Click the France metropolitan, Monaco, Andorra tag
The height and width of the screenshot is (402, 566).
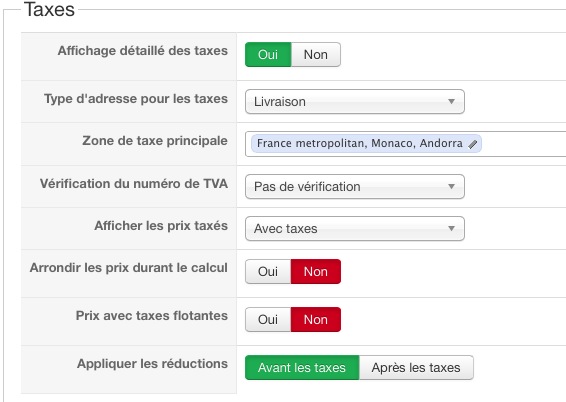point(360,144)
